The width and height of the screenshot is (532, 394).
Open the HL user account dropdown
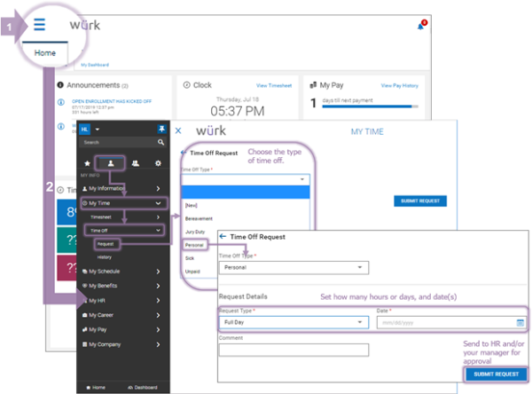coord(90,129)
